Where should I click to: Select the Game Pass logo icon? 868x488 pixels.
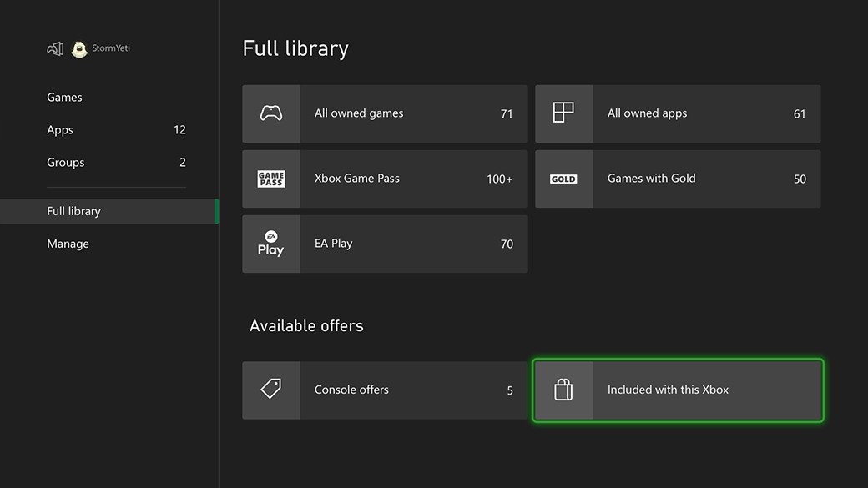(x=270, y=179)
